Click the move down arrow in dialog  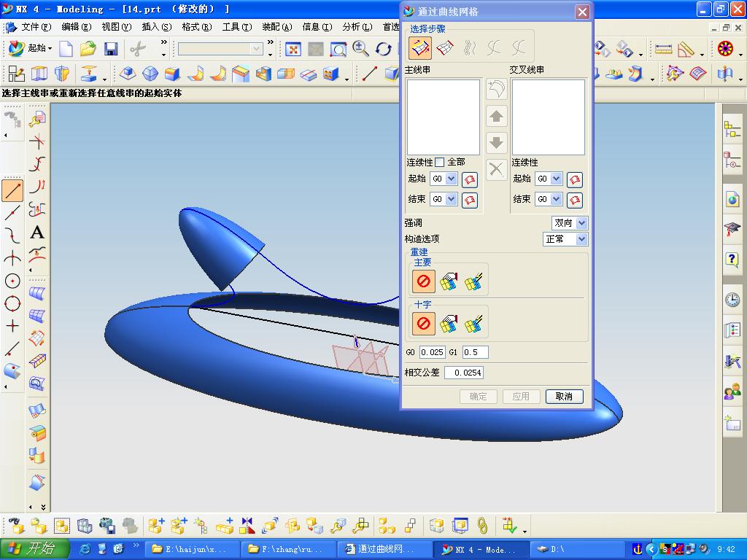point(496,142)
